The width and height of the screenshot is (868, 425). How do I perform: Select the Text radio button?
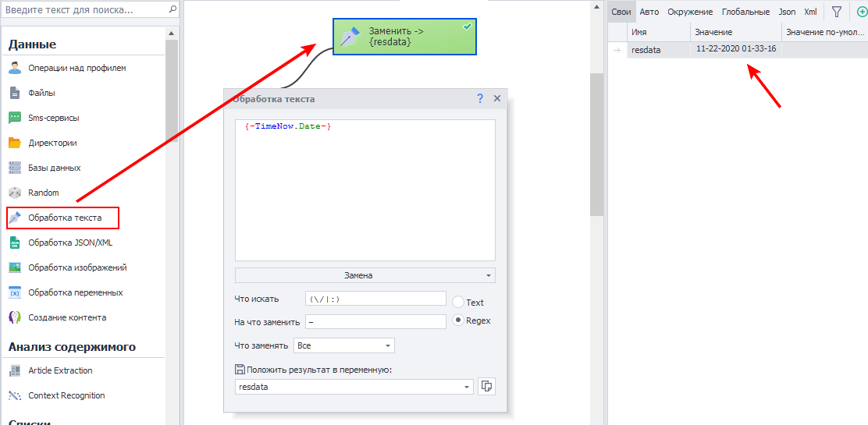click(458, 302)
